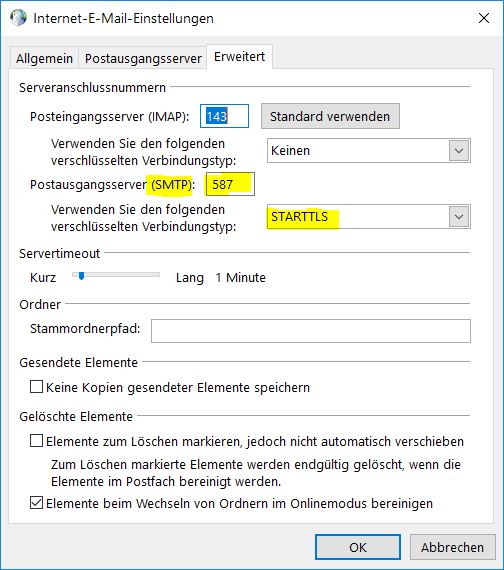The width and height of the screenshot is (504, 570).
Task: Switch to the Allgemein tab
Action: click(44, 58)
